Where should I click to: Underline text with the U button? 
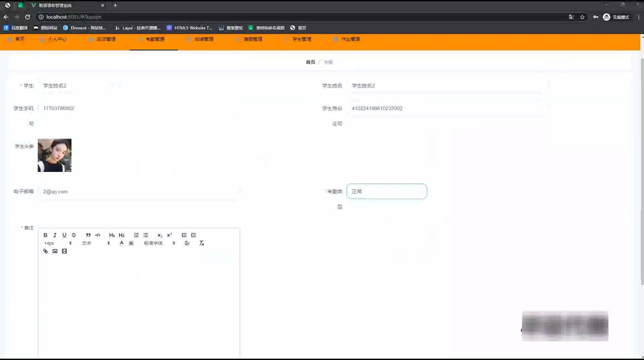[64, 235]
